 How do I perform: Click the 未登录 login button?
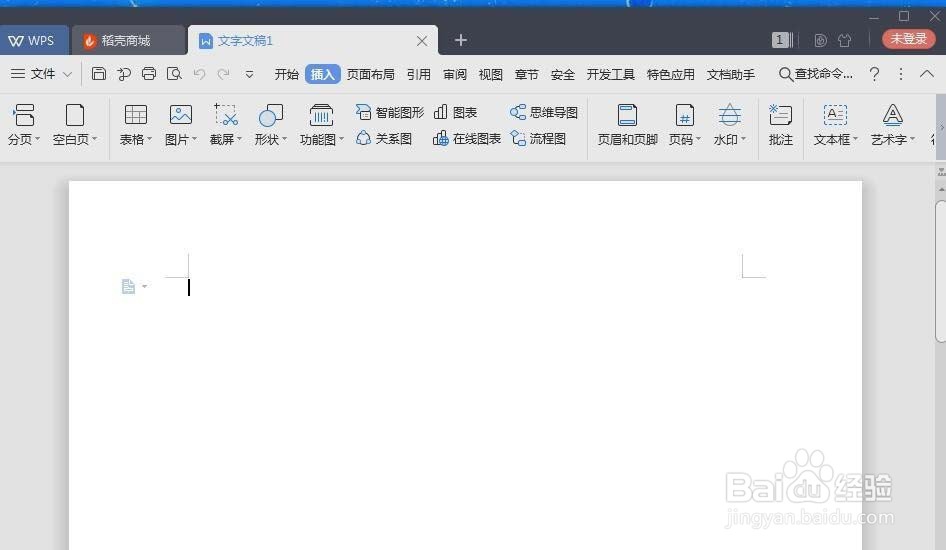tap(909, 39)
